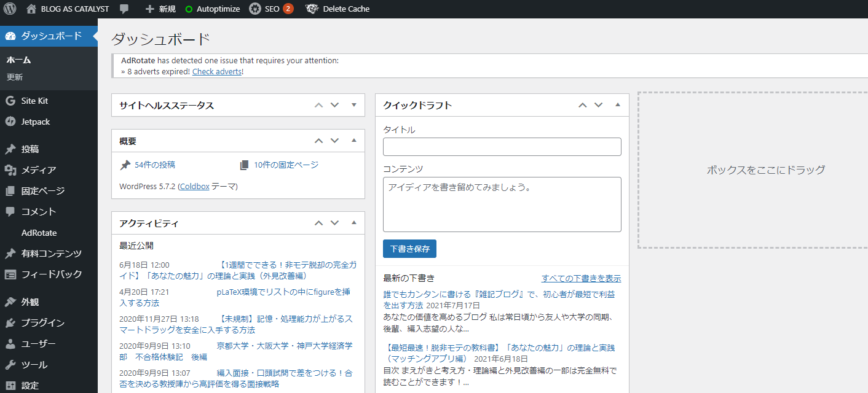Viewport: 868px width, 393px height.
Task: Open the 更新 Updates submenu item
Action: [15, 77]
